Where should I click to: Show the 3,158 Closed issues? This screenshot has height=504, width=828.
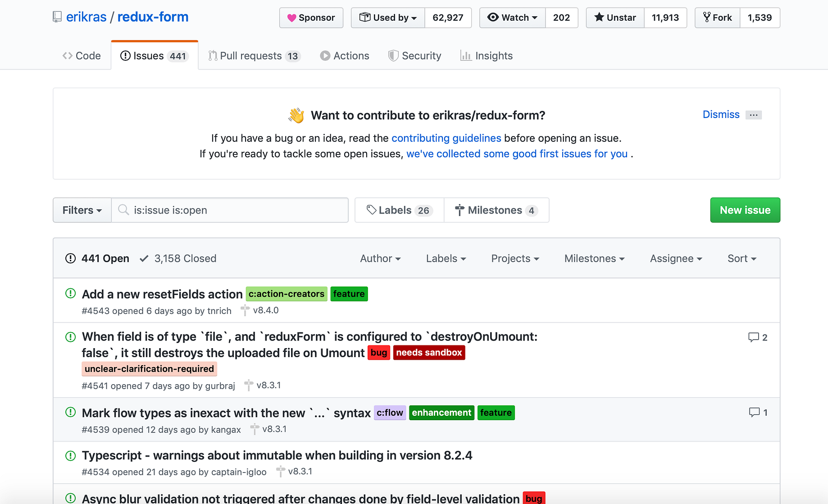178,259
